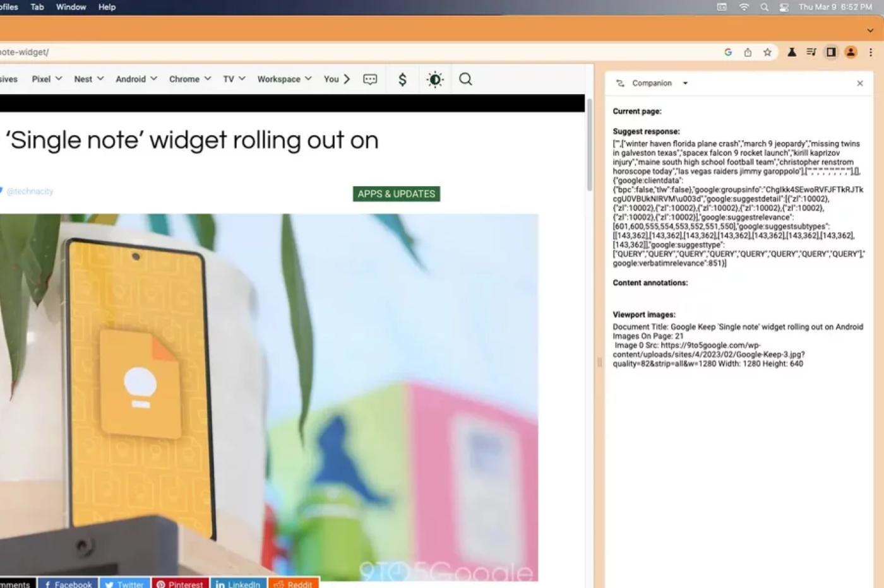Image resolution: width=884 pixels, height=588 pixels.
Task: Share this page via share icon
Action: 748,52
